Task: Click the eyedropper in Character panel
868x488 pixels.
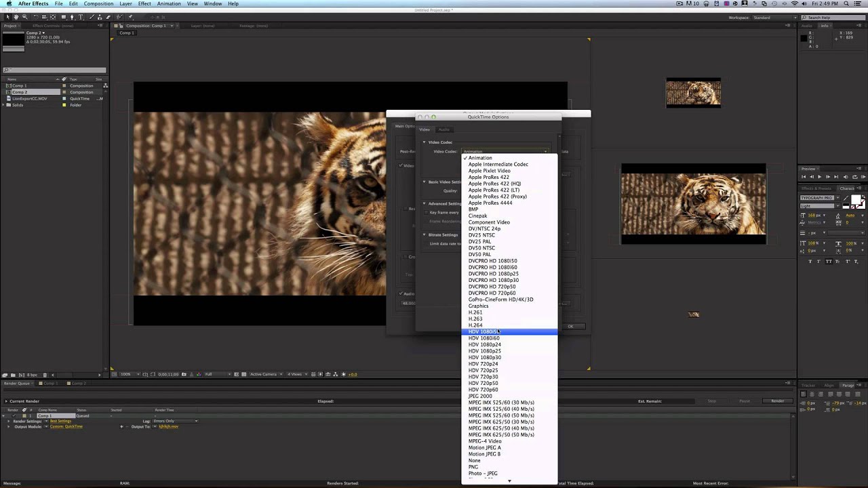Action: [846, 198]
